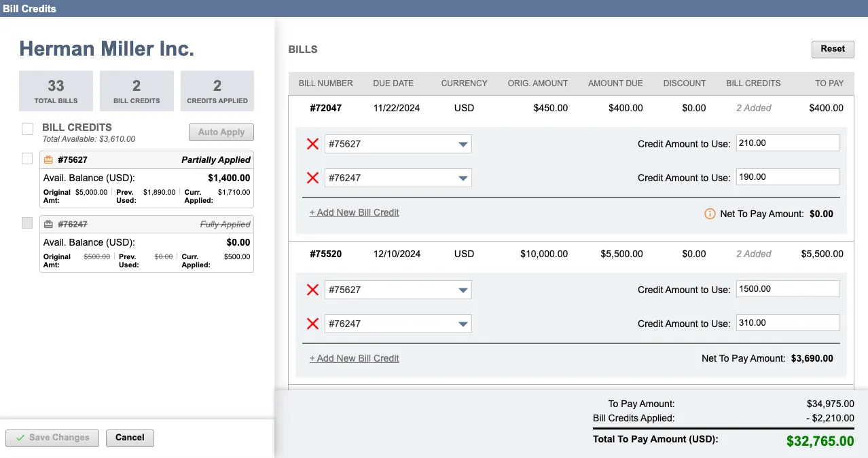The image size is (868, 458).
Task: Click the disabled checkbox for credit #76247
Action: [x=27, y=223]
